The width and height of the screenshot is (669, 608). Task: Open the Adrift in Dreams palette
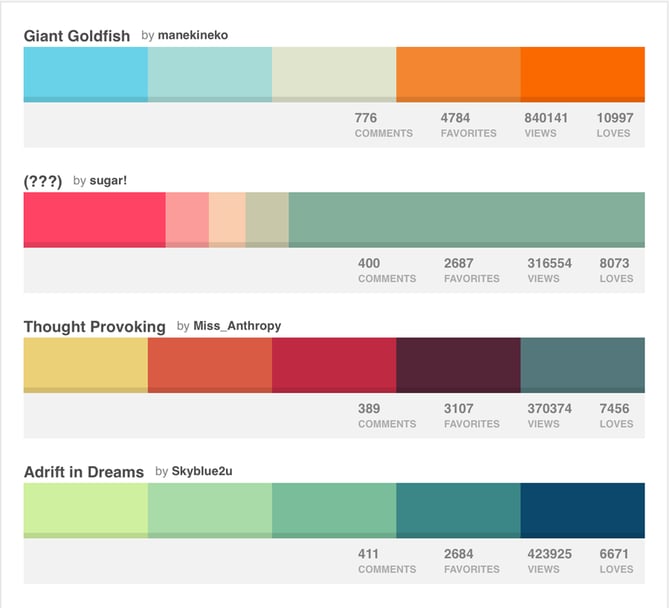(83, 471)
